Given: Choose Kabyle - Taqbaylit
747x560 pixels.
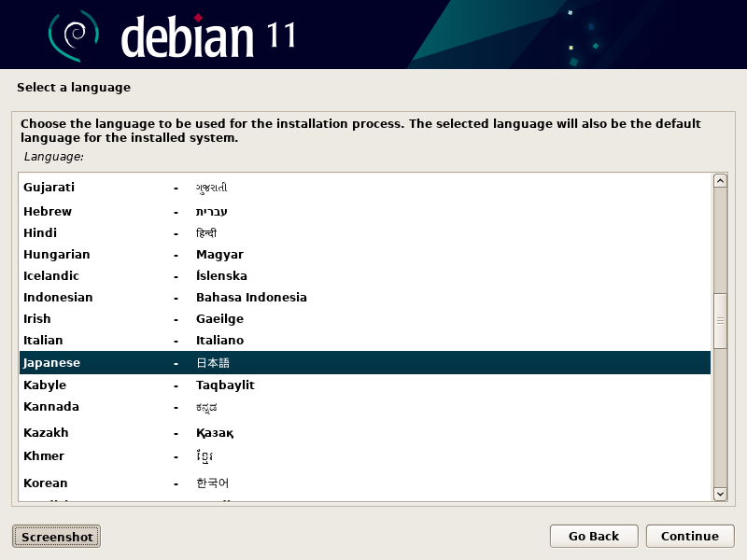Looking at the screenshot, I should (365, 385).
